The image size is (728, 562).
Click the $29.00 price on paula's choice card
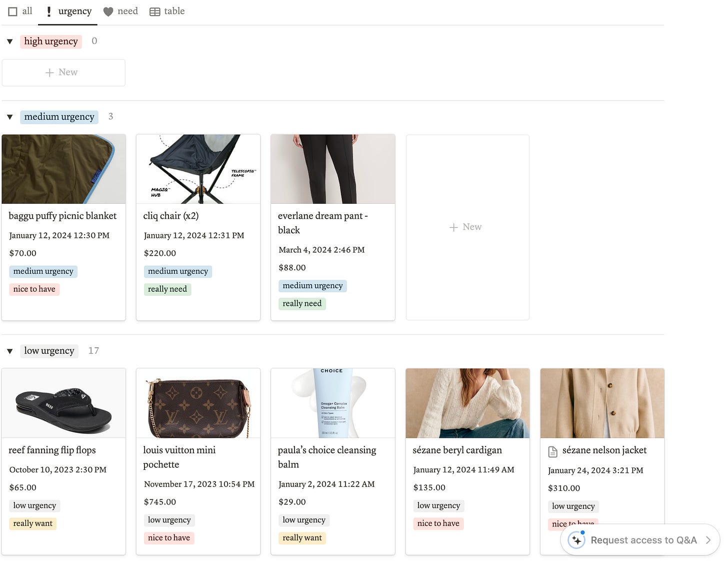[292, 502]
